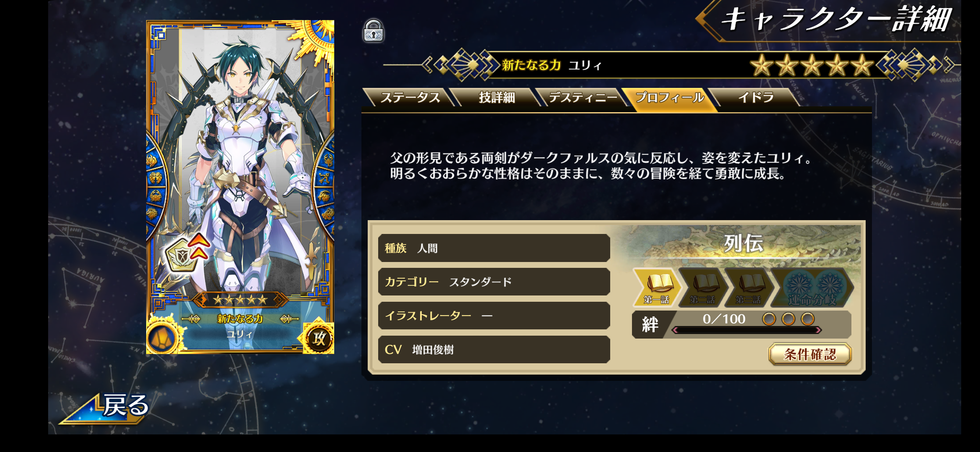The height and width of the screenshot is (452, 980).
Task: Open the ステータス tab
Action: (x=409, y=98)
